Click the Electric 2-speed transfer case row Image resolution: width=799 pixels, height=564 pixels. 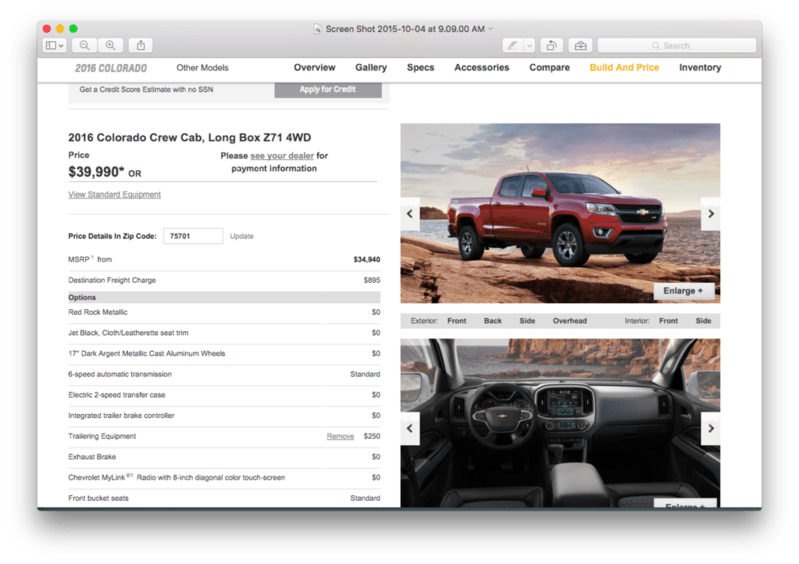click(x=224, y=395)
